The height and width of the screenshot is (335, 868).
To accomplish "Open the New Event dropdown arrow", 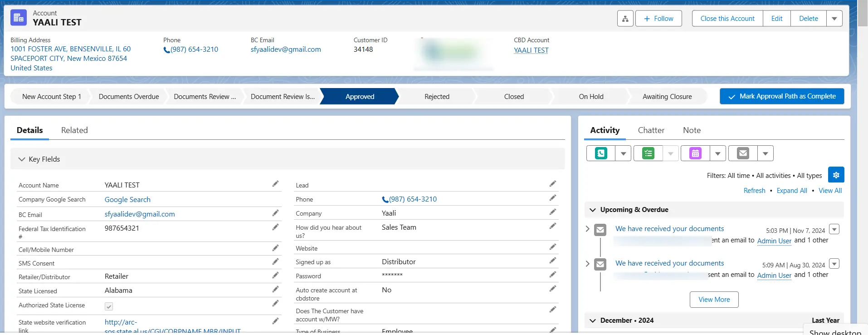I will click(x=717, y=153).
